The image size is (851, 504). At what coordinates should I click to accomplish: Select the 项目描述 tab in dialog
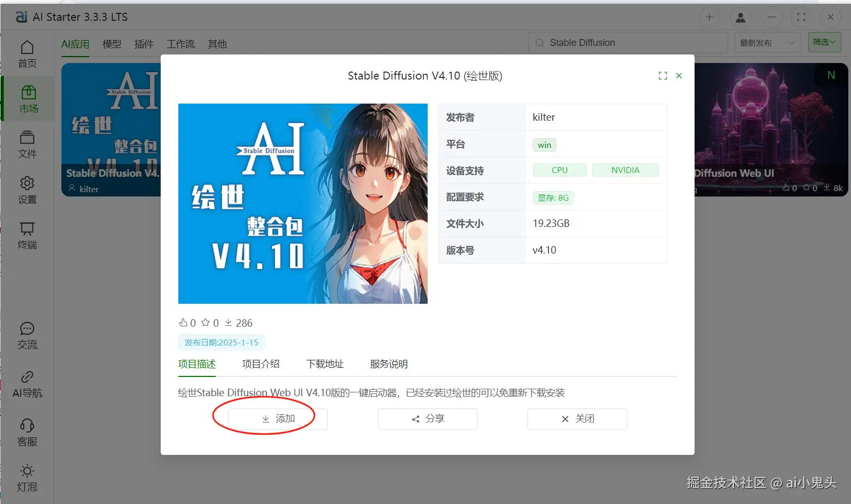[x=197, y=364]
